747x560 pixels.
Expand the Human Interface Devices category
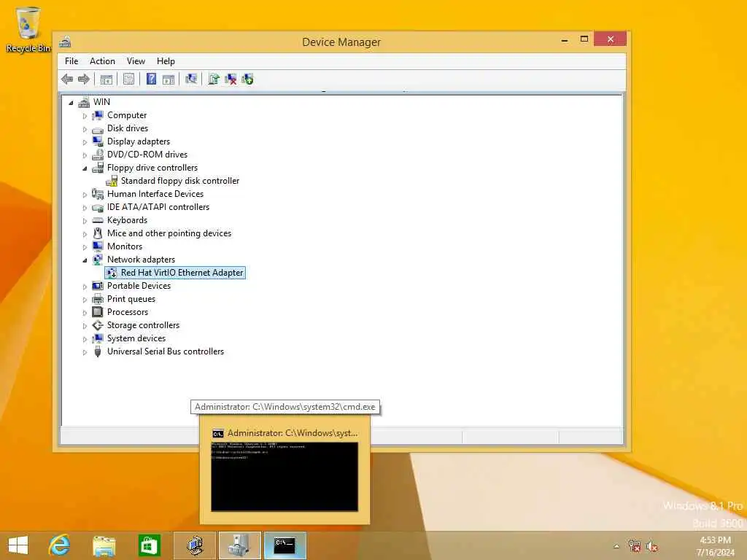(85, 195)
